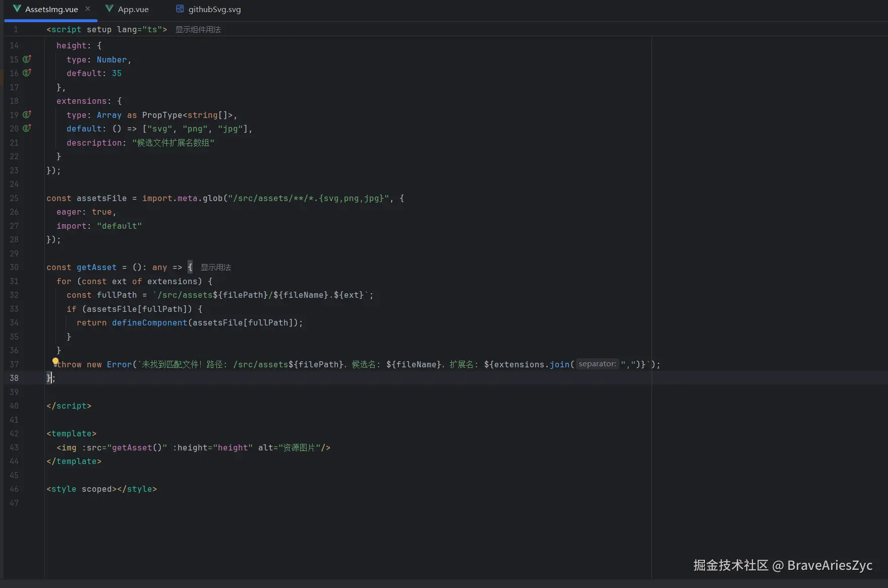Image resolution: width=888 pixels, height=588 pixels.
Task: Click the "meta" property on line 25
Action: click(188, 199)
